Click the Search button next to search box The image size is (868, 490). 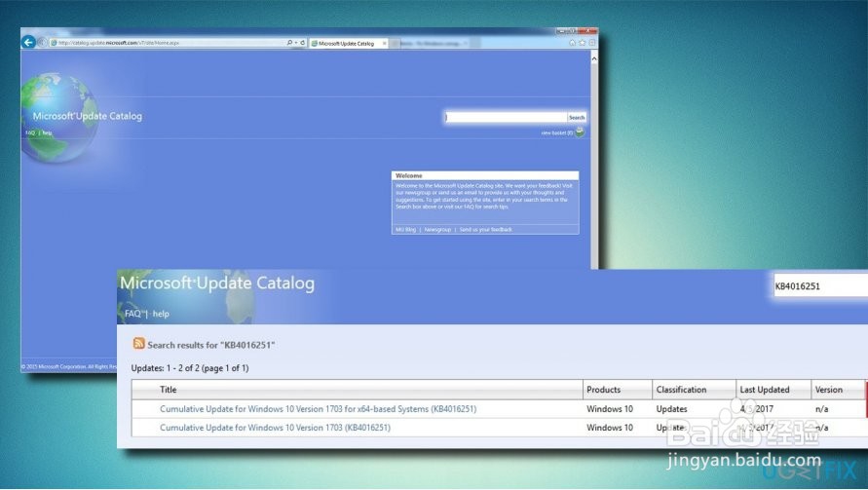[577, 117]
